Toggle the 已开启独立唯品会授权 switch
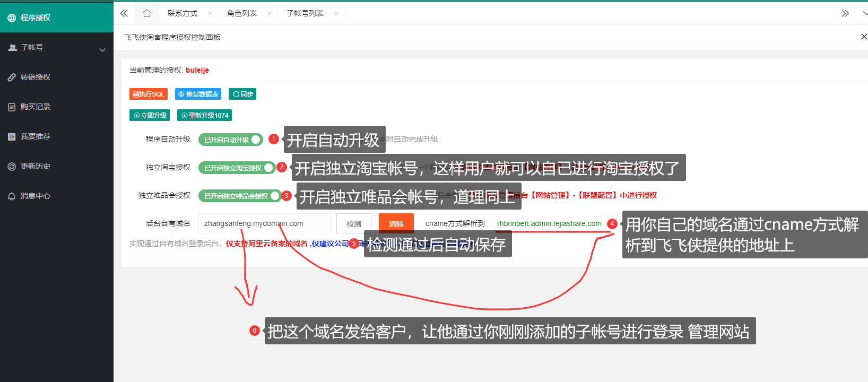Image resolution: width=868 pixels, height=382 pixels. (240, 196)
